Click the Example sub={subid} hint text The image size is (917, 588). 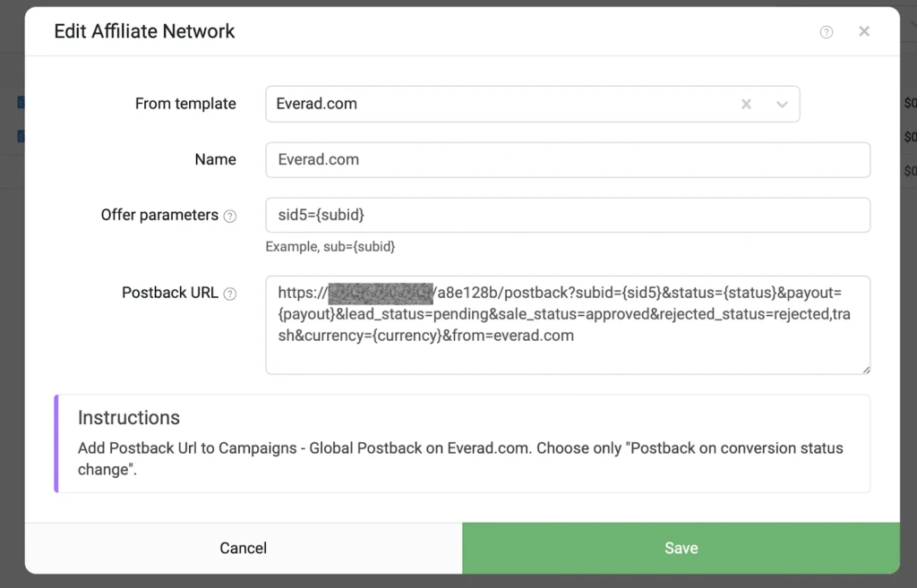click(x=330, y=247)
